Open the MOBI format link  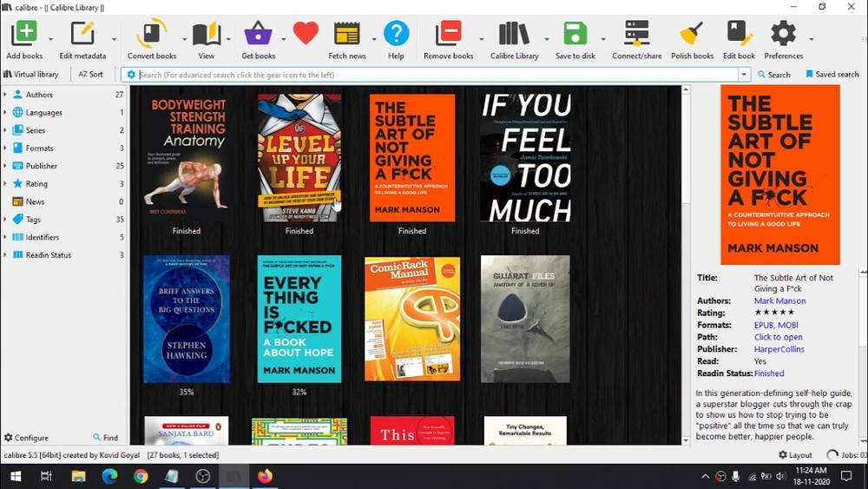[x=788, y=325]
